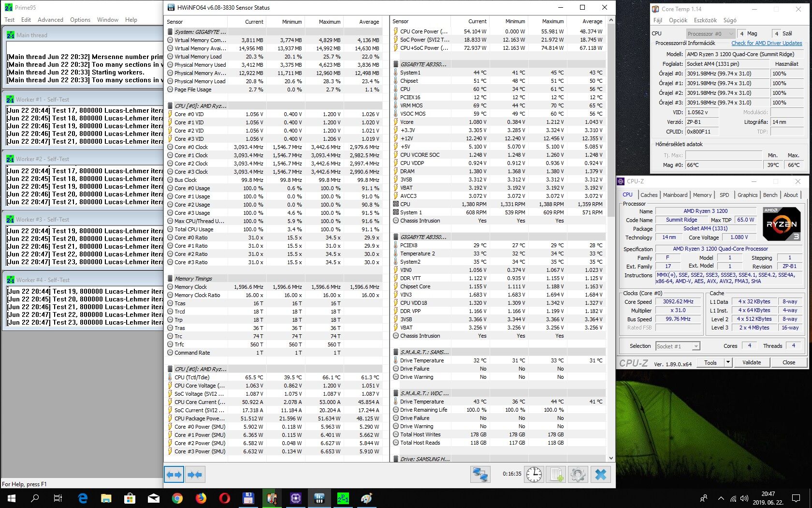
Task: Open the Processzor #0 dropdown in Core Temp
Action: tap(711, 33)
